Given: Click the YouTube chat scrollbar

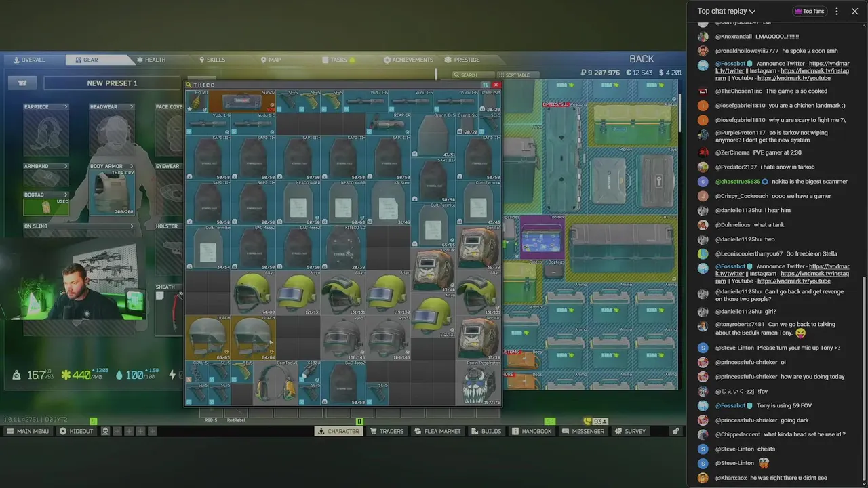Looking at the screenshot, I should [865, 380].
